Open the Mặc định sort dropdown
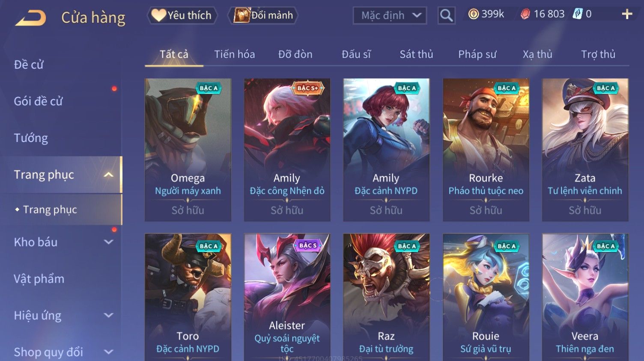The width and height of the screenshot is (644, 361). click(x=390, y=15)
